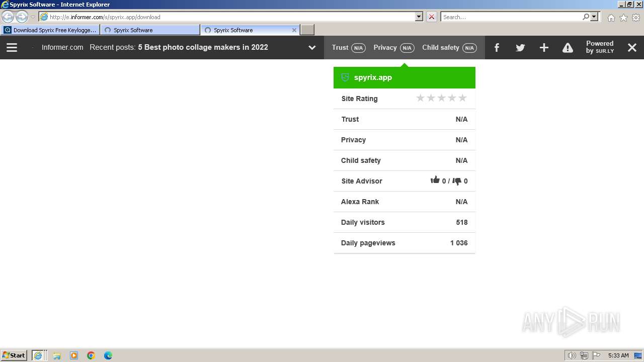Go back with the browser Back button

click(x=8, y=17)
